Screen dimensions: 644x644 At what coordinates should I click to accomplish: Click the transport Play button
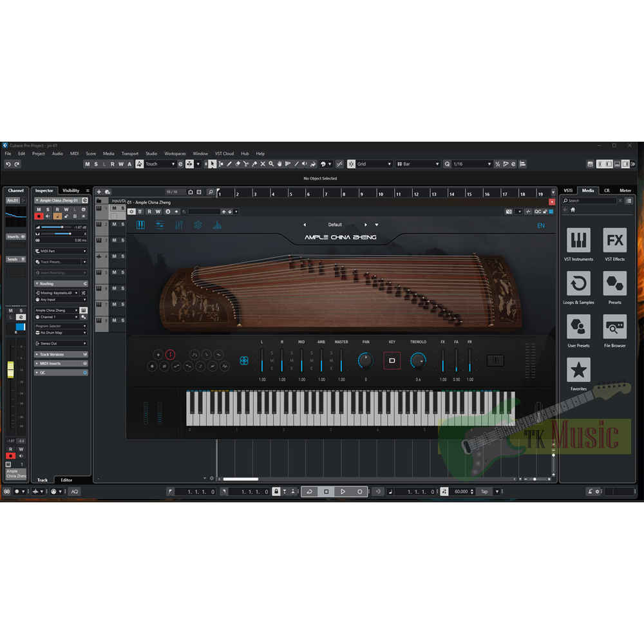[343, 491]
